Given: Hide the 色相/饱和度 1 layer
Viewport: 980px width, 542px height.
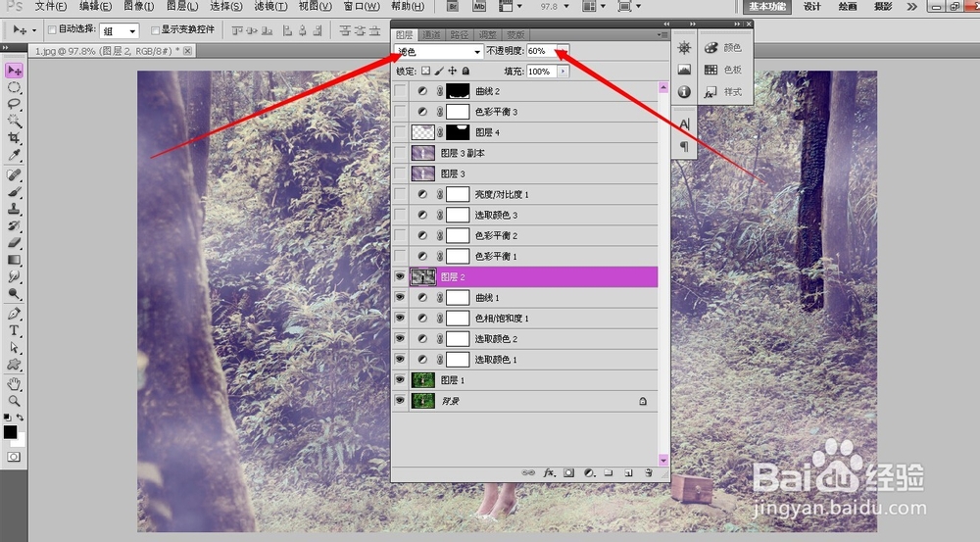Looking at the screenshot, I should [400, 318].
